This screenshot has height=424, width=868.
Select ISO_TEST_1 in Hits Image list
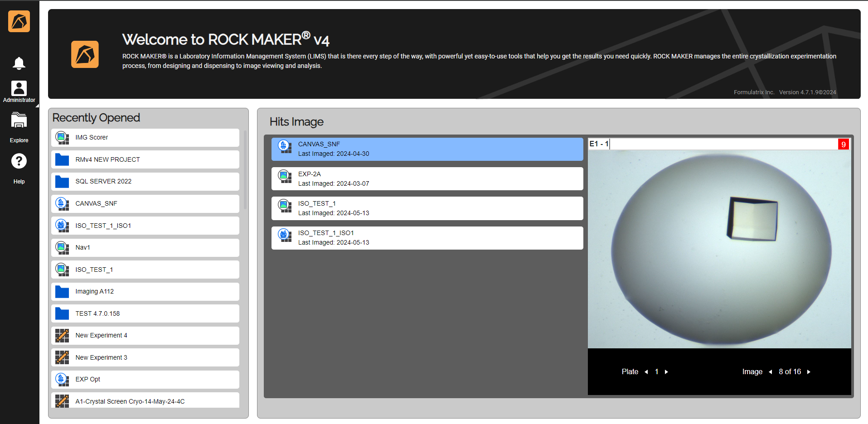pyautogui.click(x=427, y=208)
